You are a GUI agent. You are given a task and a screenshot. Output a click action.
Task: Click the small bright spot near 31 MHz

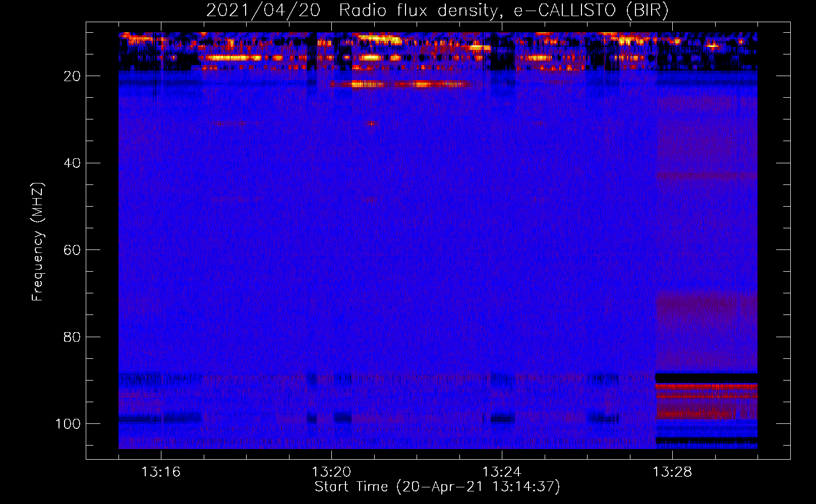coord(372,122)
